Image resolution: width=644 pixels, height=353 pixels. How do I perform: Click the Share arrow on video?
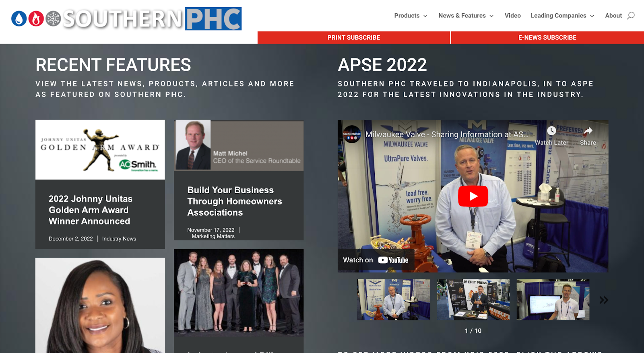[588, 130]
